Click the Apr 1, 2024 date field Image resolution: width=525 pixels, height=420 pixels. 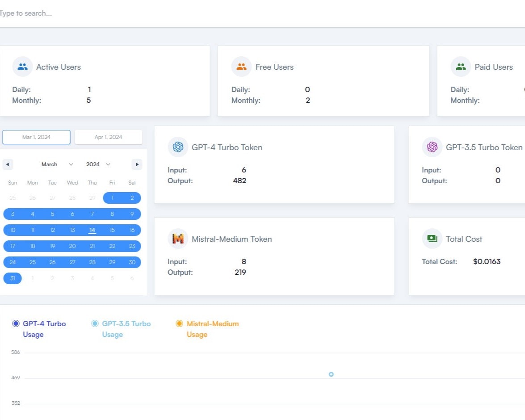pyautogui.click(x=109, y=137)
